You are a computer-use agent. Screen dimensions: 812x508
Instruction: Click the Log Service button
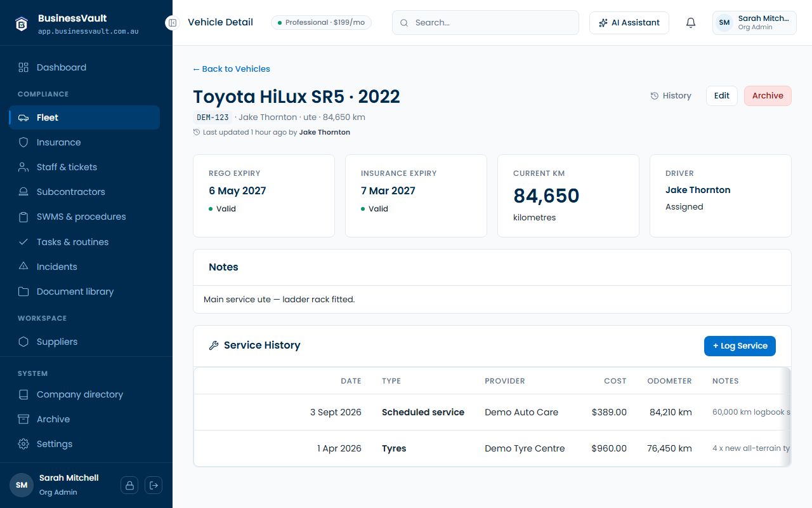[x=740, y=346]
